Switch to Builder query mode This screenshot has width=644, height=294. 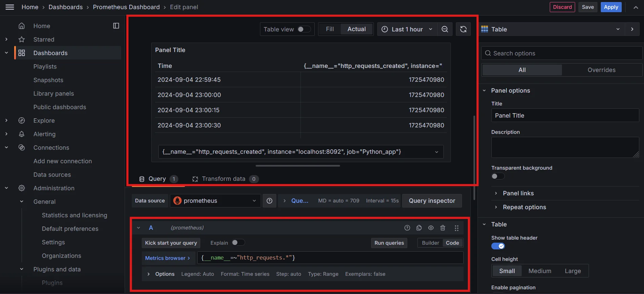(x=431, y=243)
